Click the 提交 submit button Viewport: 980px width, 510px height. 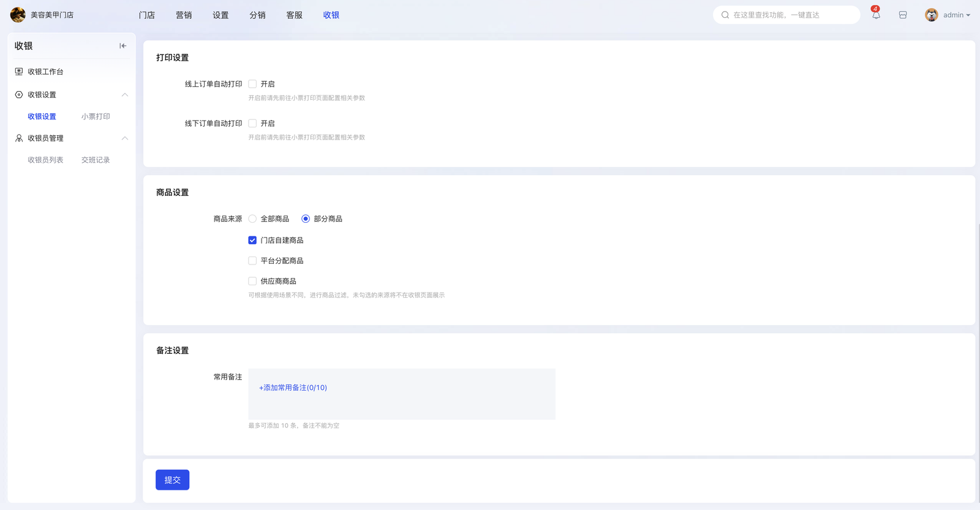pyautogui.click(x=172, y=480)
